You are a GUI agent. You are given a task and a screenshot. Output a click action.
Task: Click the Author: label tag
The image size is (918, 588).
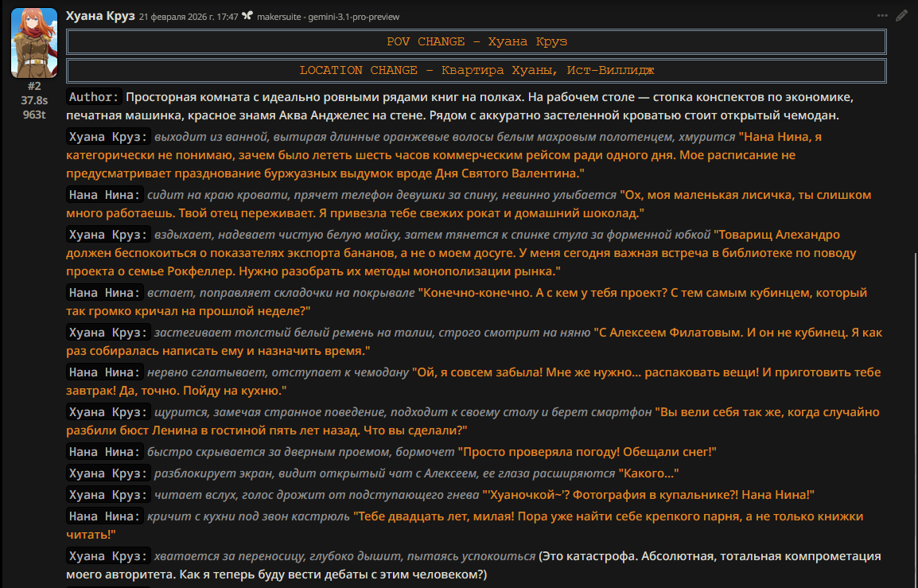(94, 96)
